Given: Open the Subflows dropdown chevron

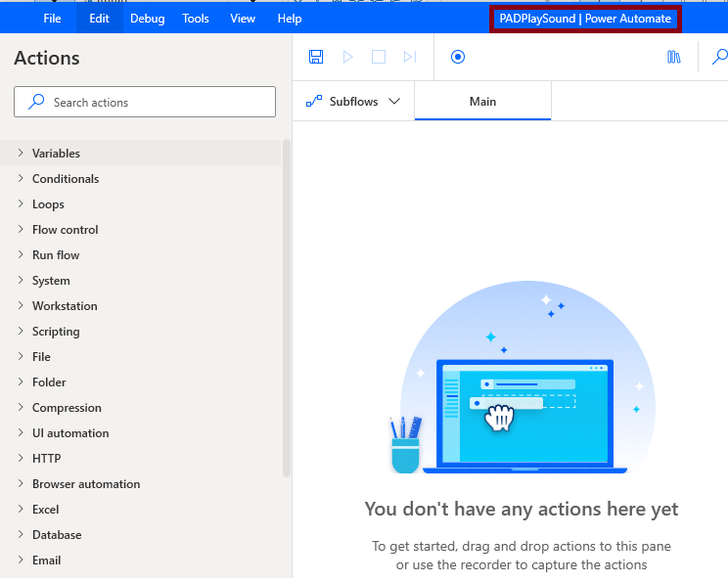Looking at the screenshot, I should [394, 101].
